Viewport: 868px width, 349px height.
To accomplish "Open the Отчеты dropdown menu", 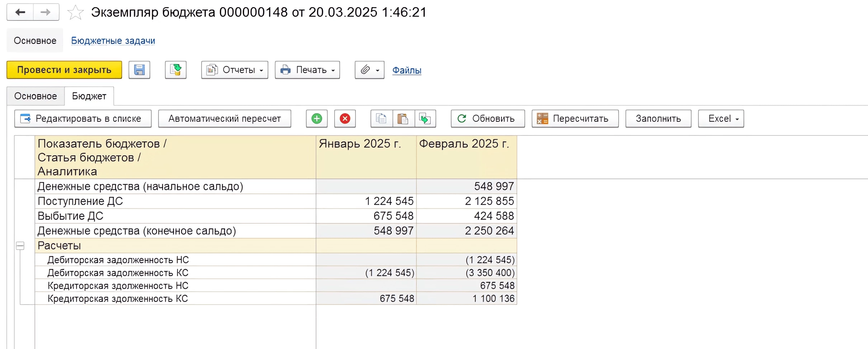I will (x=235, y=70).
